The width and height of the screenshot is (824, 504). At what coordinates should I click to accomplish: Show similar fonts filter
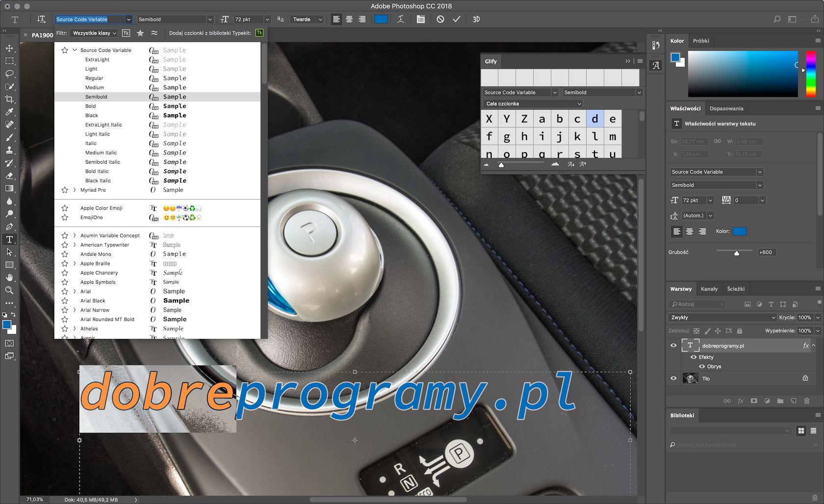pyautogui.click(x=154, y=33)
